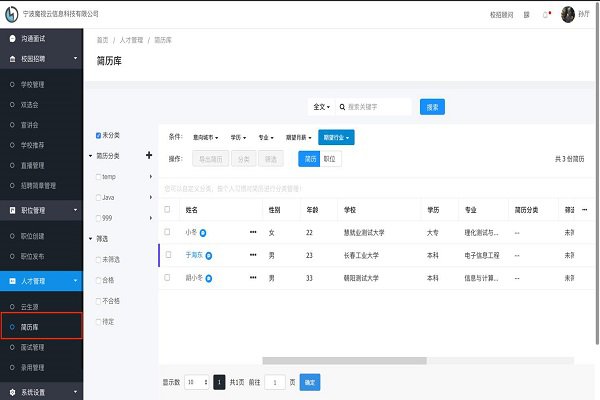The width and height of the screenshot is (600, 400).
Task: Open the user avatar menu
Action: 568,15
